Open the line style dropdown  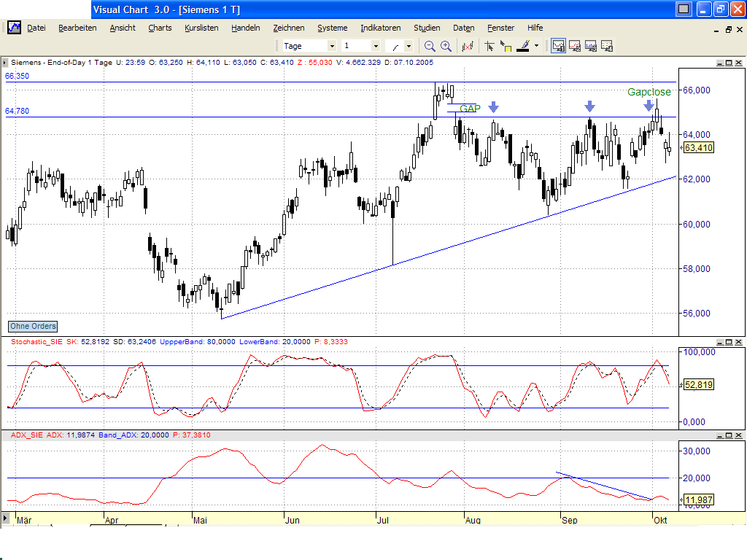(409, 45)
